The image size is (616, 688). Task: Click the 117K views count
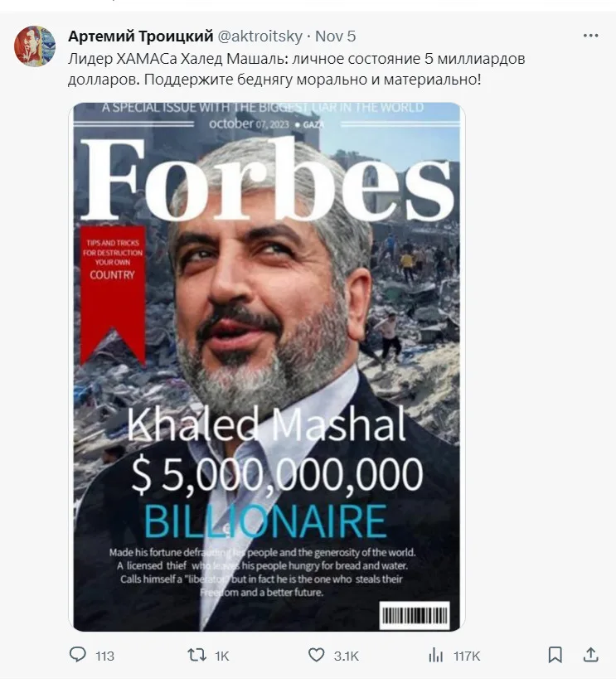pyautogui.click(x=467, y=657)
